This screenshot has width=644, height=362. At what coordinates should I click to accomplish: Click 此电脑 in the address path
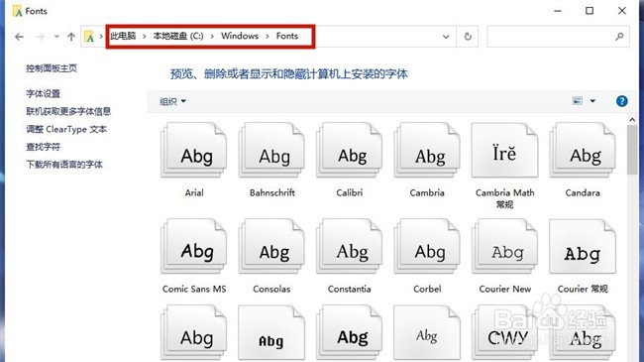[x=123, y=36]
